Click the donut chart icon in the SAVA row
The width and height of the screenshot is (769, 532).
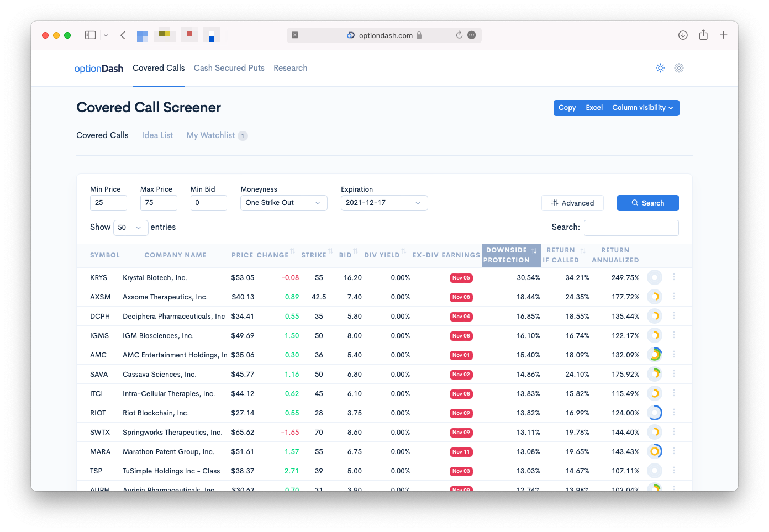(655, 374)
